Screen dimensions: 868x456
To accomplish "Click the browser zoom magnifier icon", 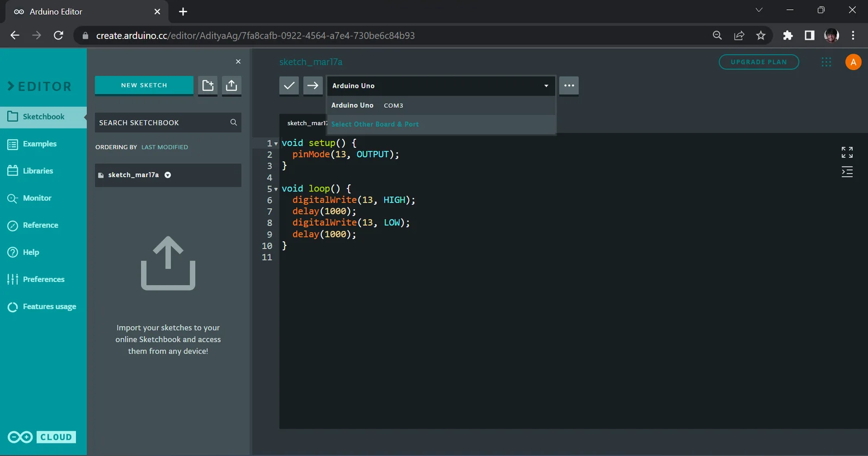I will (717, 35).
